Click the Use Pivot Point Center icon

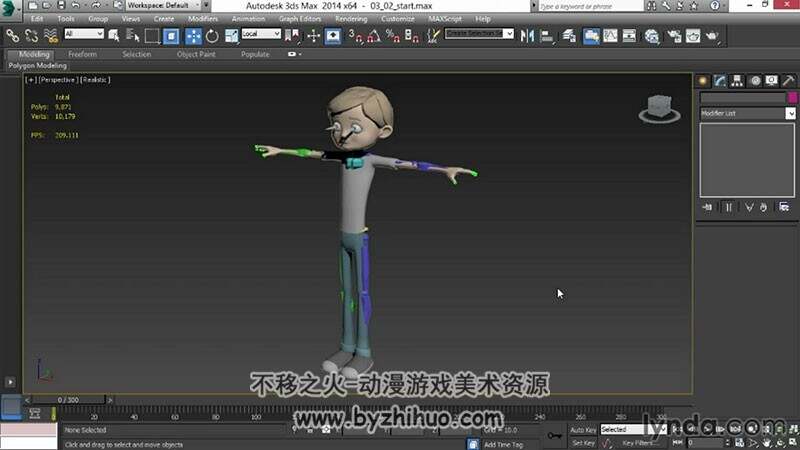(x=292, y=35)
